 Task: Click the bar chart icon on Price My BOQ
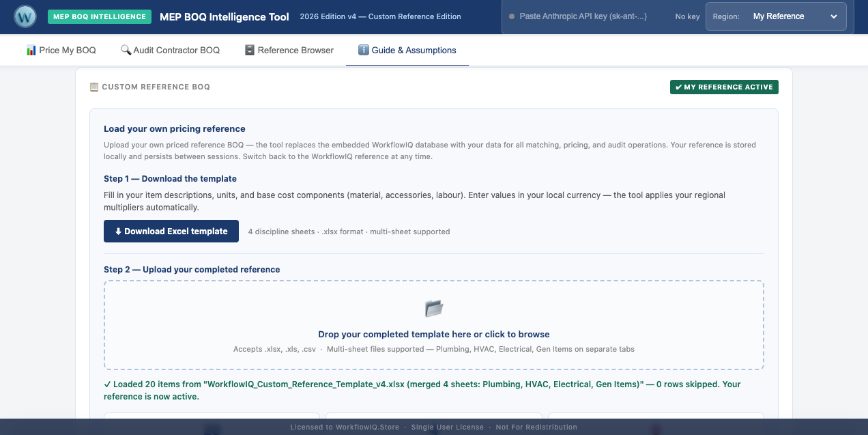tap(31, 50)
